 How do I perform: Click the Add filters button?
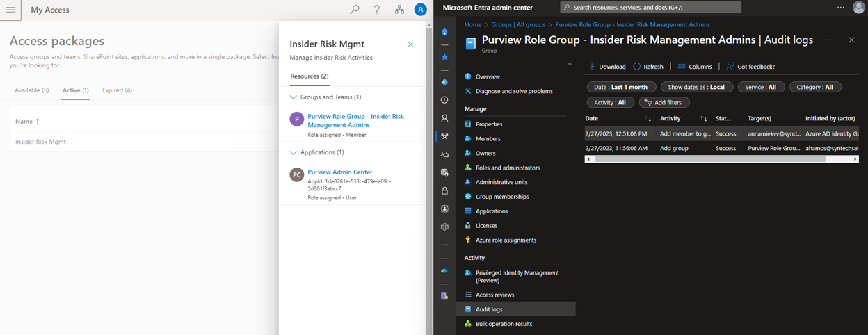pyautogui.click(x=664, y=102)
